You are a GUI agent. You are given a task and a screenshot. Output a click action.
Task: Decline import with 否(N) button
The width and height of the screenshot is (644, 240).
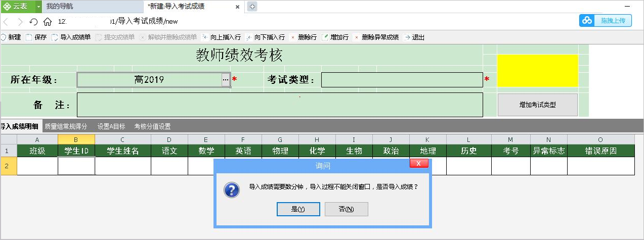(x=347, y=209)
